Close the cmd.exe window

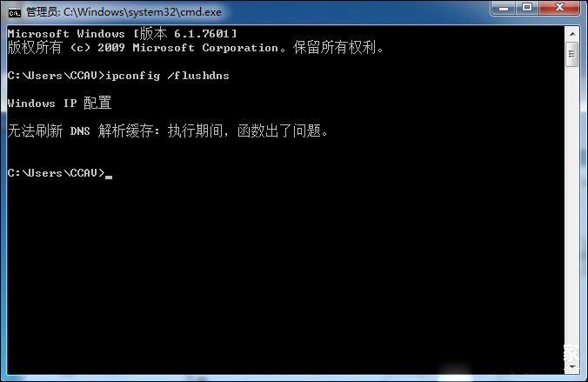(x=559, y=8)
